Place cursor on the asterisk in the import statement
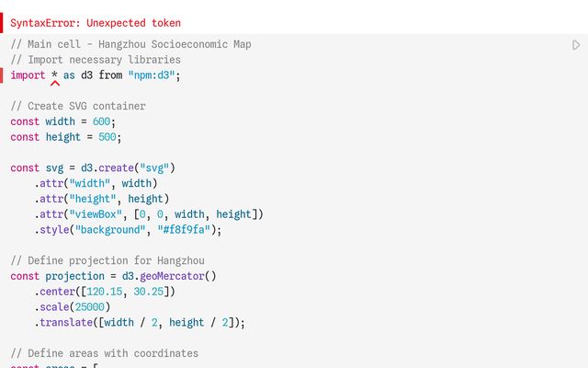Image resolution: width=588 pixels, height=368 pixels. pyautogui.click(x=55, y=75)
